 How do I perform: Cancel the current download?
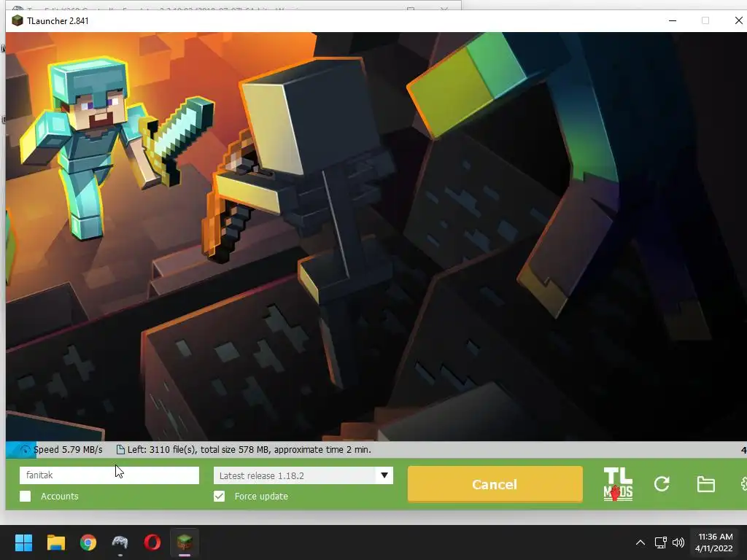pos(495,484)
